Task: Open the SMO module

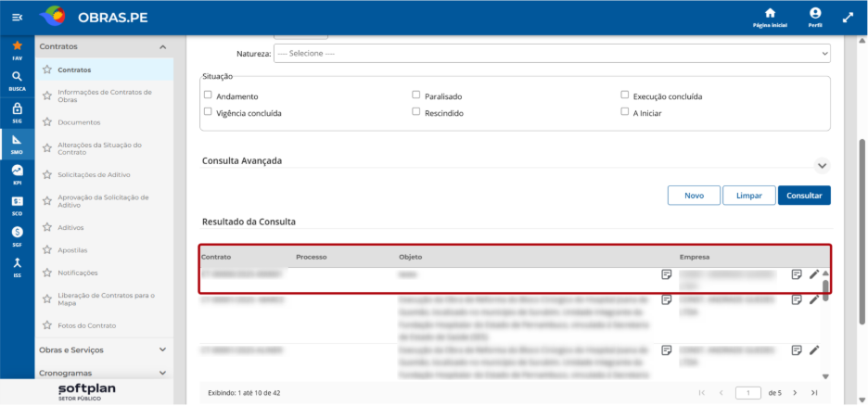Action: 18,144
